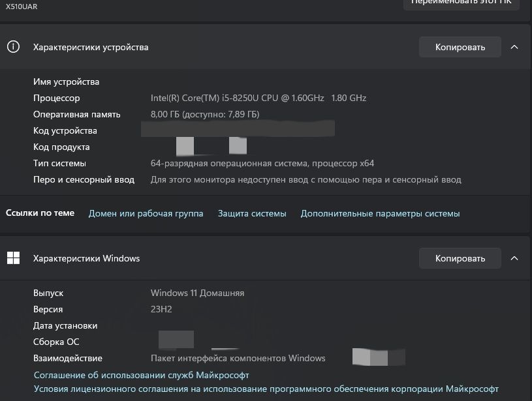This screenshot has height=401, width=532.
Task: Click the Код продукта label
Action: click(61, 147)
